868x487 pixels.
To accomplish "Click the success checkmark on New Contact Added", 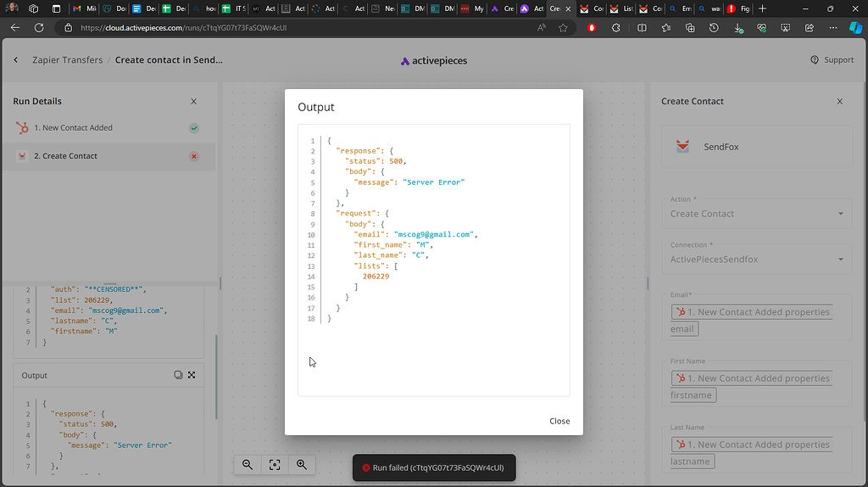I will 194,128.
